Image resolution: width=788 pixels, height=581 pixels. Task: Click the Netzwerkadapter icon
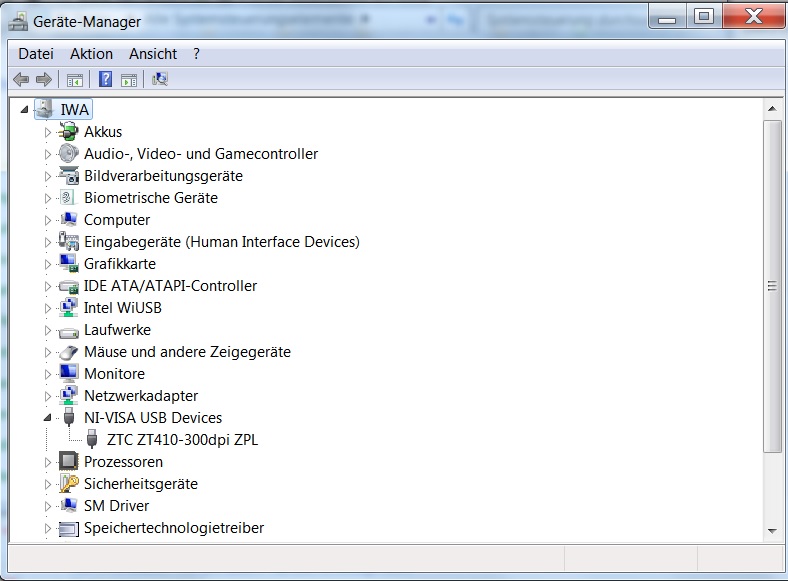[x=68, y=396]
